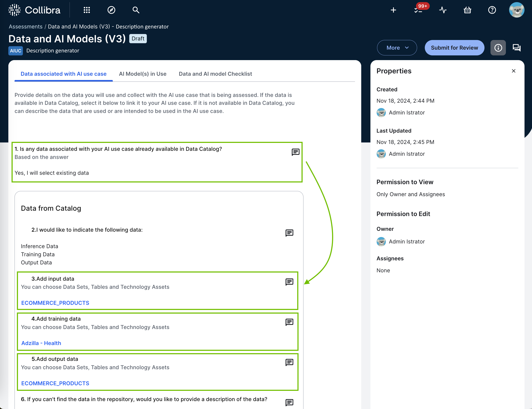The image size is (532, 409).
Task: Click the help question mark icon
Action: [x=492, y=10]
